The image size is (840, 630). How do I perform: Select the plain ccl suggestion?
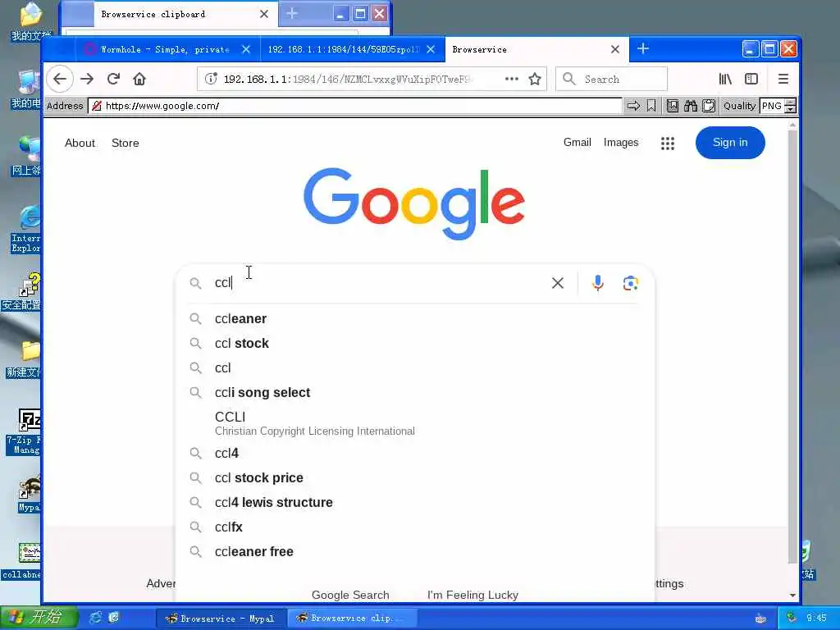415,368
